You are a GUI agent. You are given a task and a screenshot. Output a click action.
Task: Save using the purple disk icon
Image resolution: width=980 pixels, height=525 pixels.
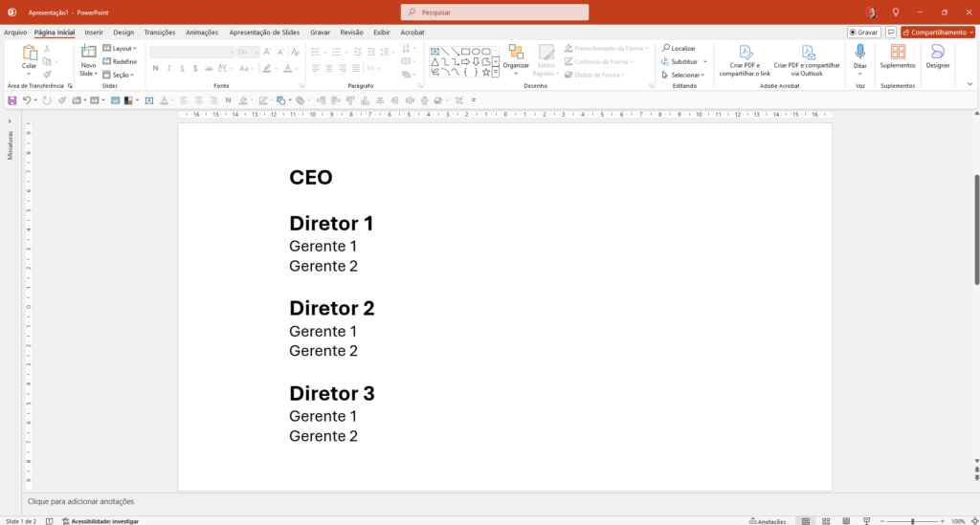[x=12, y=100]
